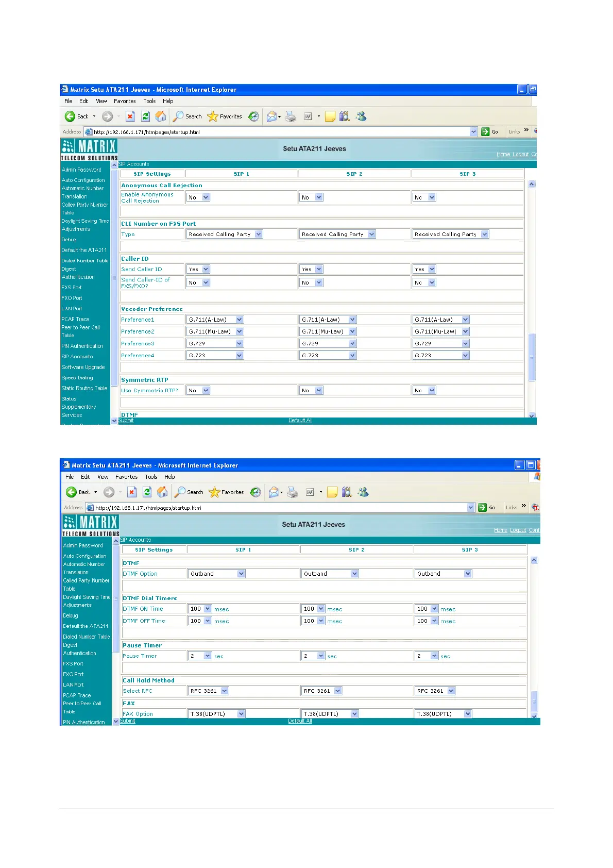Image resolution: width=613 pixels, height=868 pixels.
Task: Open the Edit menu in the lower window
Action: [x=86, y=477]
